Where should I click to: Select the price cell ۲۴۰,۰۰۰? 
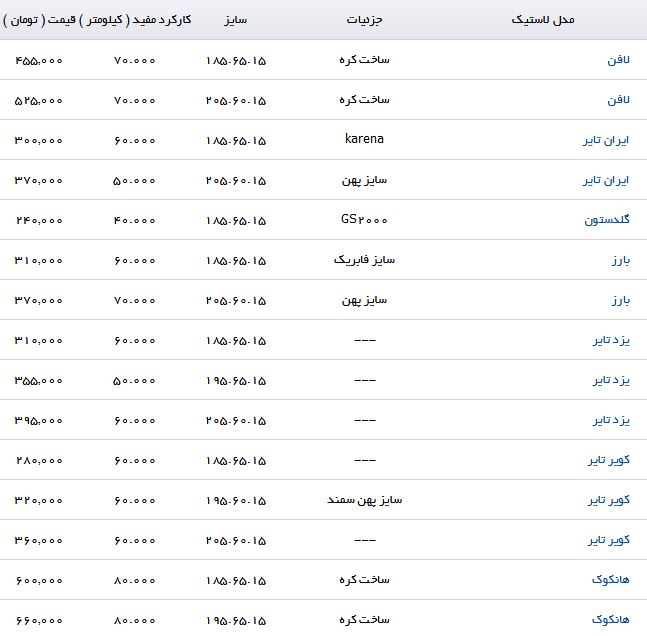click(x=39, y=221)
